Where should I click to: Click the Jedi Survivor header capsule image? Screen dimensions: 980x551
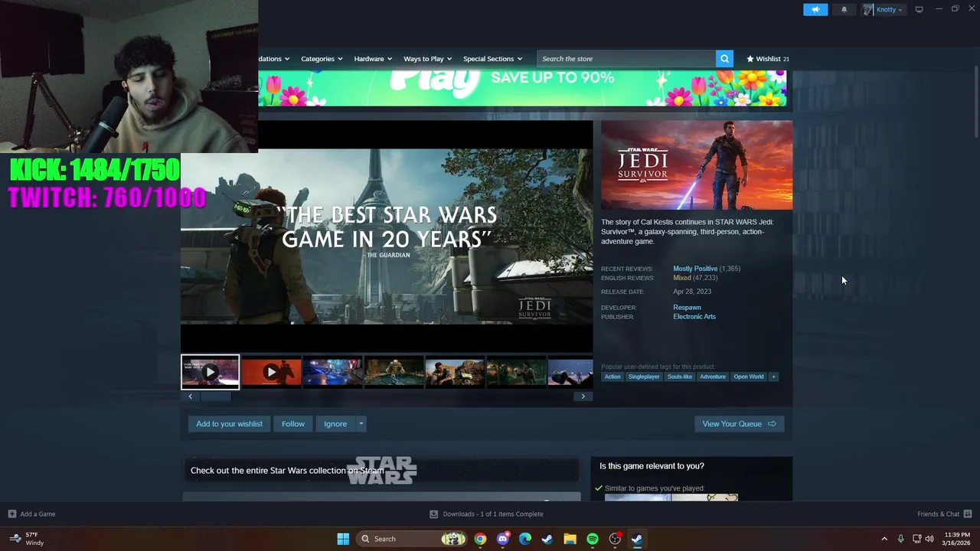tap(697, 165)
